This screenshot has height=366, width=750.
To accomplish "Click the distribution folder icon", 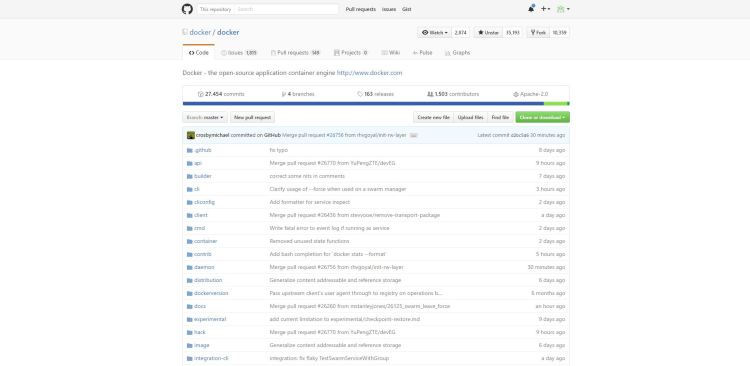I will pyautogui.click(x=189, y=280).
